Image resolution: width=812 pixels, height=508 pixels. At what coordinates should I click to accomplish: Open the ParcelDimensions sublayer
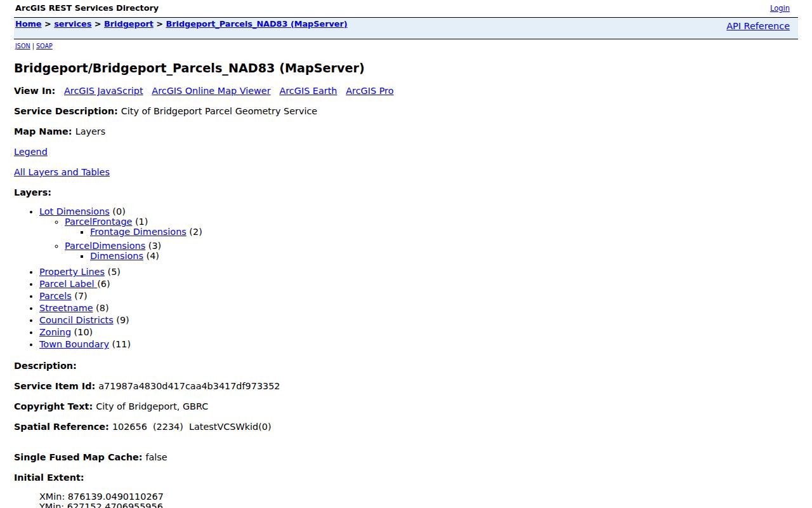105,246
